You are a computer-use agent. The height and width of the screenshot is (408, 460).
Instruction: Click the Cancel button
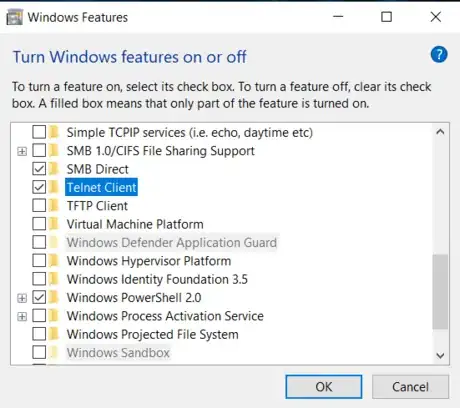pyautogui.click(x=410, y=387)
